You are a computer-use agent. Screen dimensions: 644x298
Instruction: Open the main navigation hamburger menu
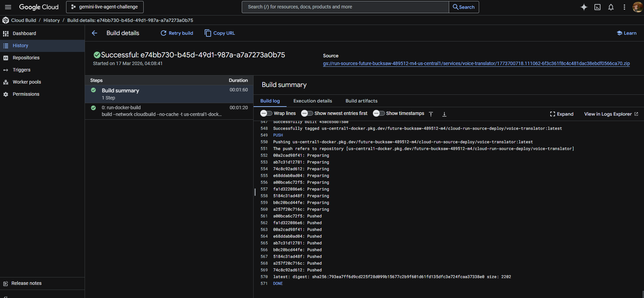coord(8,7)
